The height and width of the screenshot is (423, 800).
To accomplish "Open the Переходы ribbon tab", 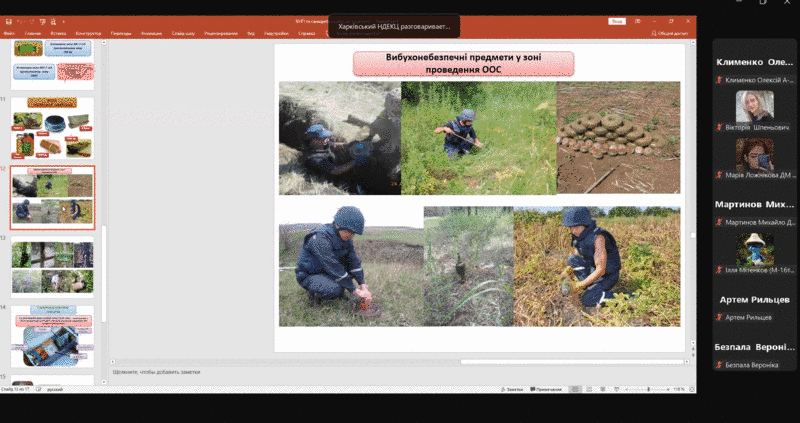I will click(121, 34).
